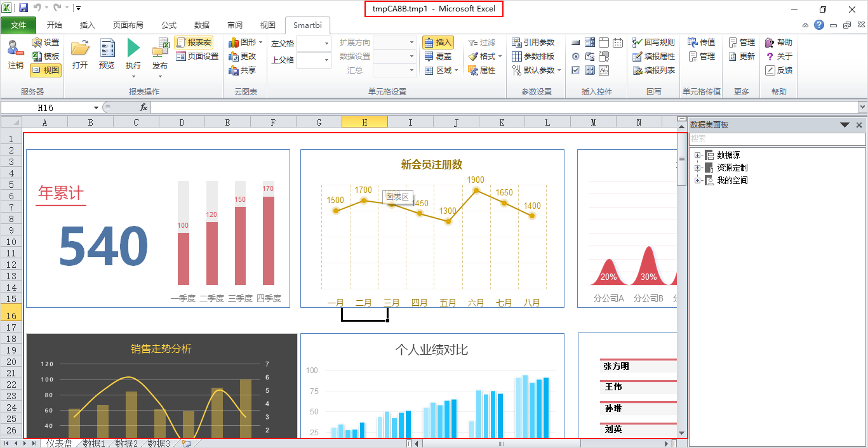Open the 数据集面板 panel options arrow
This screenshot has height=448, width=868.
(845, 125)
